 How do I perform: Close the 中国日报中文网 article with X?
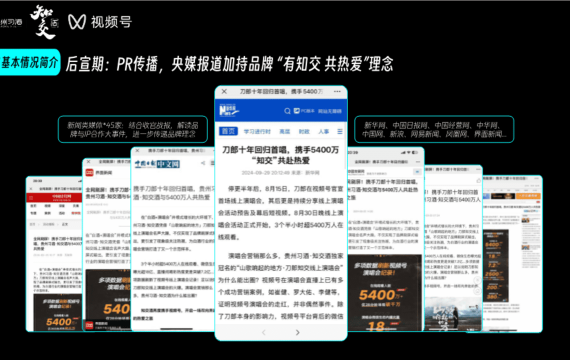137,151
